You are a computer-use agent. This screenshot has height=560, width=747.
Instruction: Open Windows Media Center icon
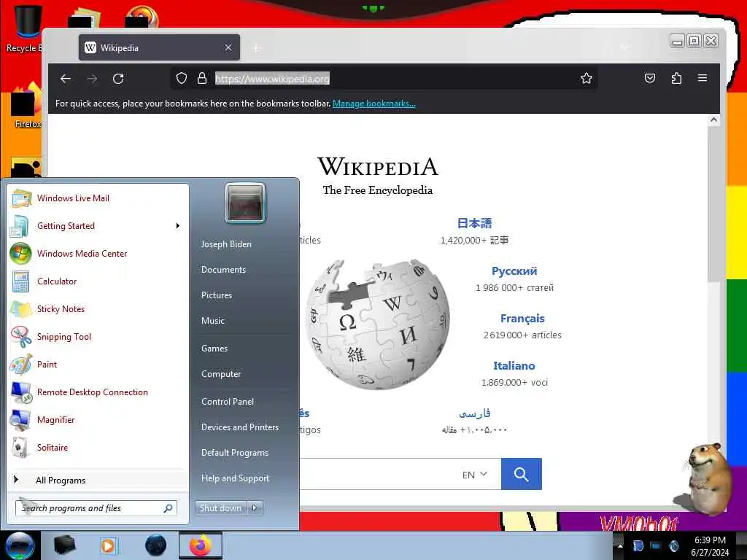(x=20, y=253)
